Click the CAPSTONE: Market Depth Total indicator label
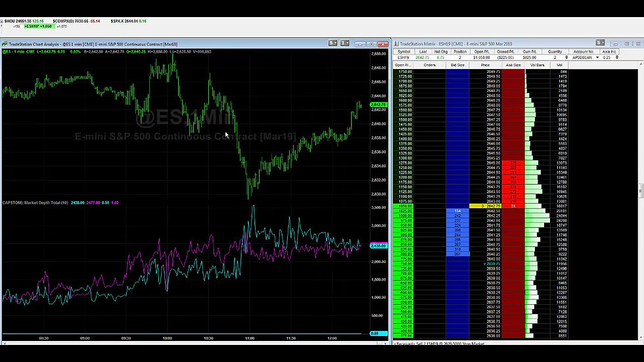 [35, 203]
